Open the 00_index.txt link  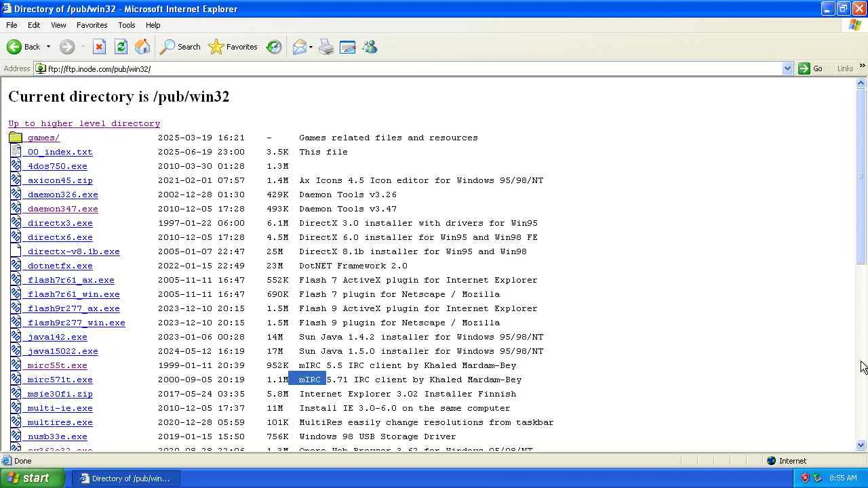click(60, 152)
